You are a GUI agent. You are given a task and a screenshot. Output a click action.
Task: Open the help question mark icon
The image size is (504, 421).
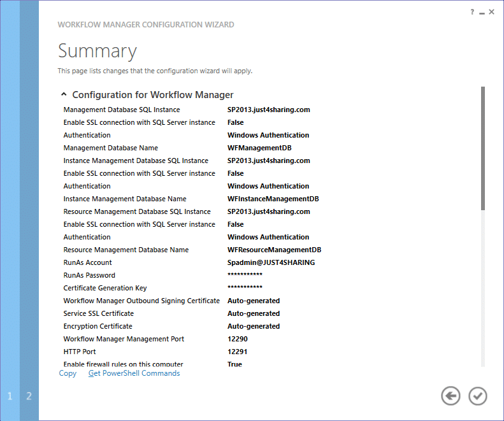click(472, 12)
